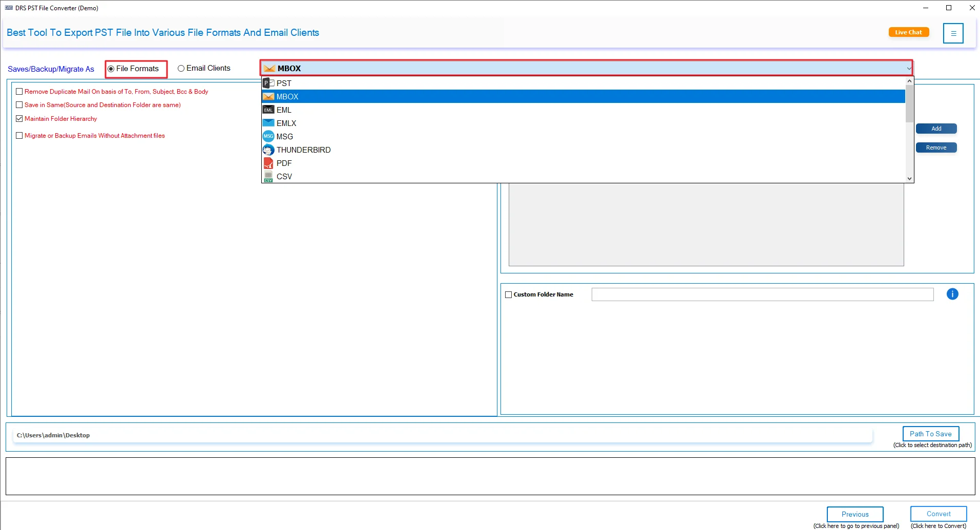Select the PDF format icon

(268, 163)
